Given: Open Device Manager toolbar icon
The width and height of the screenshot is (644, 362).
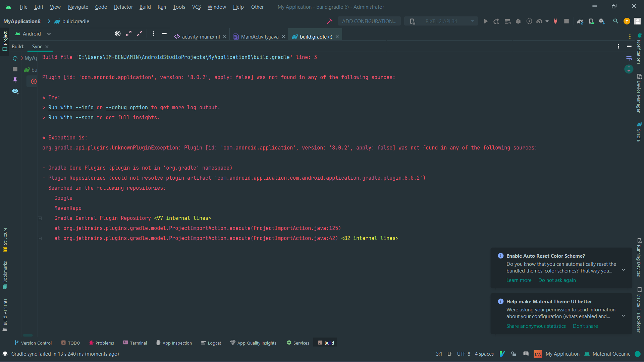Looking at the screenshot, I should [591, 21].
